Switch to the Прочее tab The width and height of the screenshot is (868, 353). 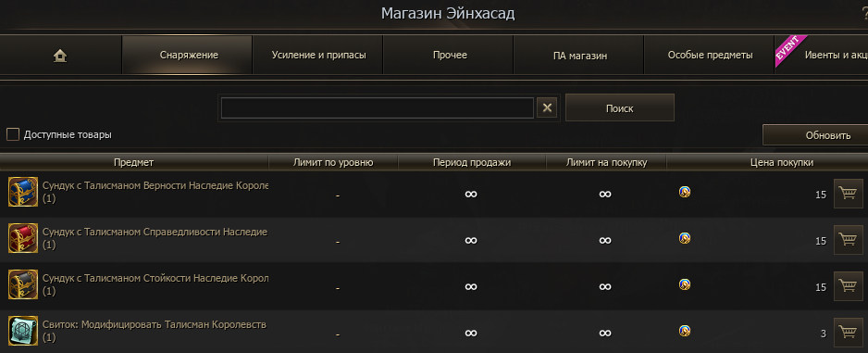click(450, 56)
